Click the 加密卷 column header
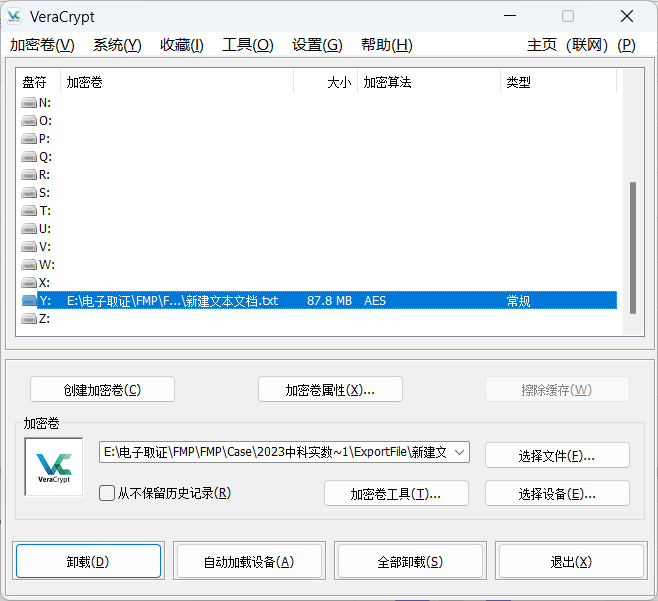 tap(177, 82)
